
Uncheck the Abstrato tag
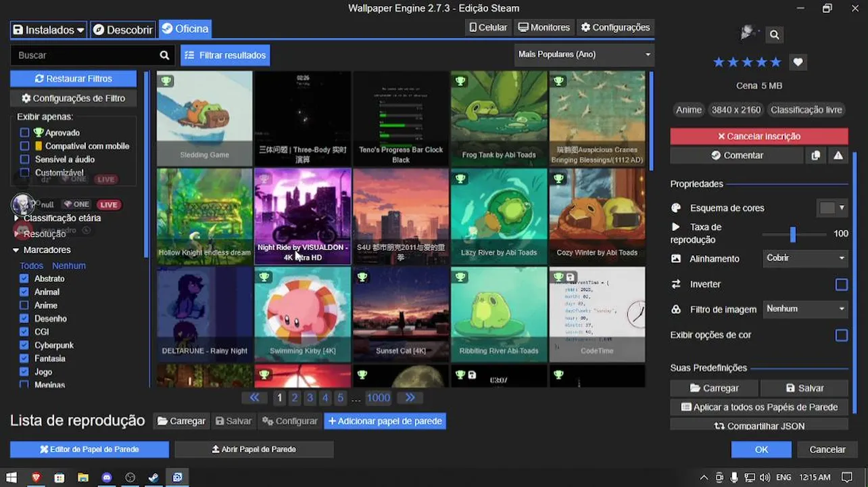click(x=24, y=279)
